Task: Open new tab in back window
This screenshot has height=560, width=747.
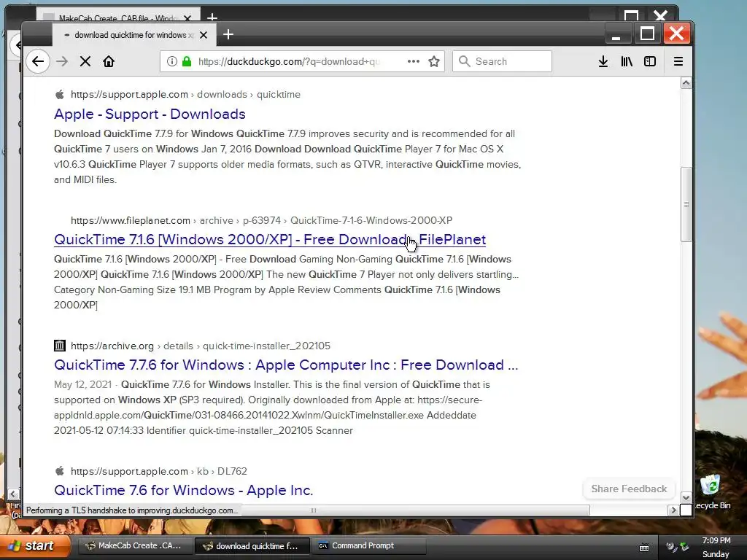Action: tap(212, 17)
